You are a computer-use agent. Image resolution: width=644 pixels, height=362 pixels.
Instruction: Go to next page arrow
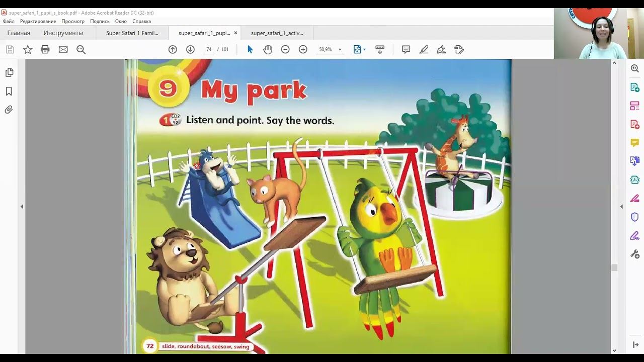click(190, 49)
